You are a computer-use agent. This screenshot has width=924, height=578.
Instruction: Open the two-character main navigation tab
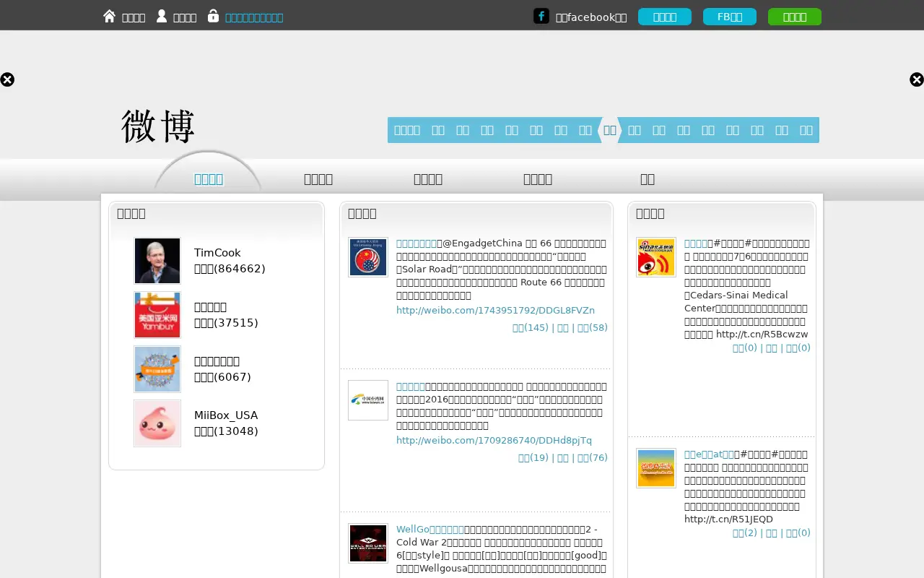coord(648,179)
